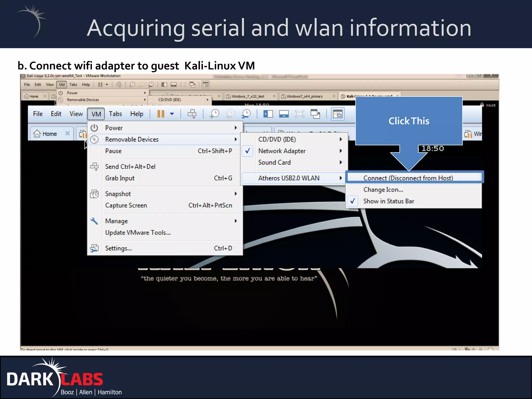Image resolution: width=532 pixels, height=399 pixels.
Task: Click the wrench icon beside the Manage entry
Action: click(94, 221)
